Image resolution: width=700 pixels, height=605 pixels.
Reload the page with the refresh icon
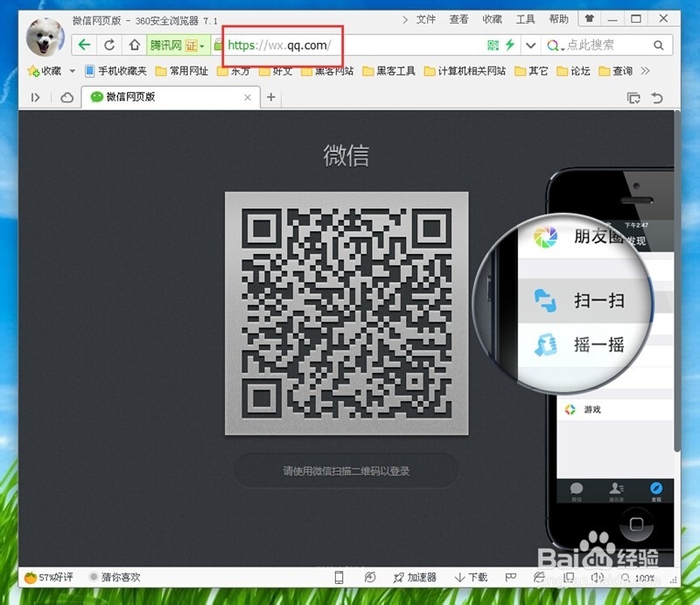pos(109,45)
